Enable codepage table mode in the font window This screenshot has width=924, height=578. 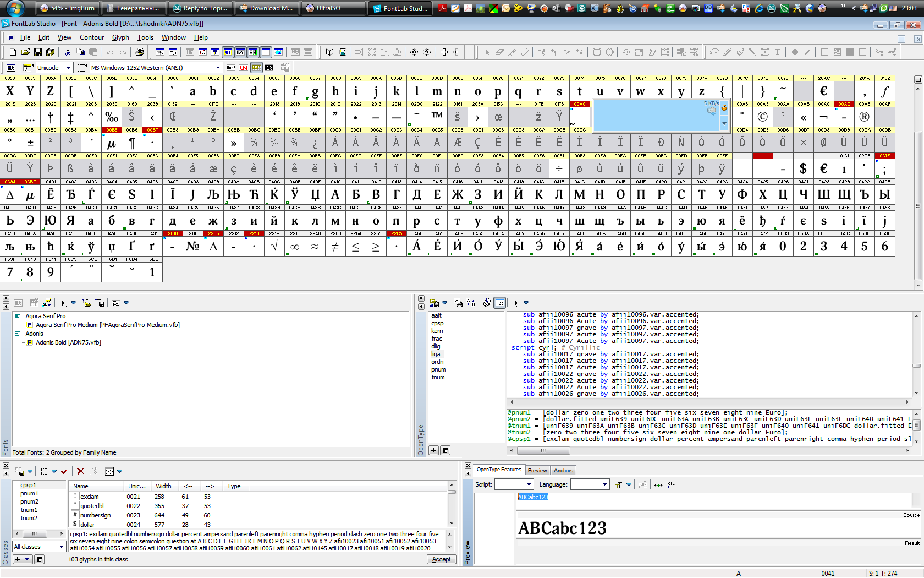click(256, 68)
